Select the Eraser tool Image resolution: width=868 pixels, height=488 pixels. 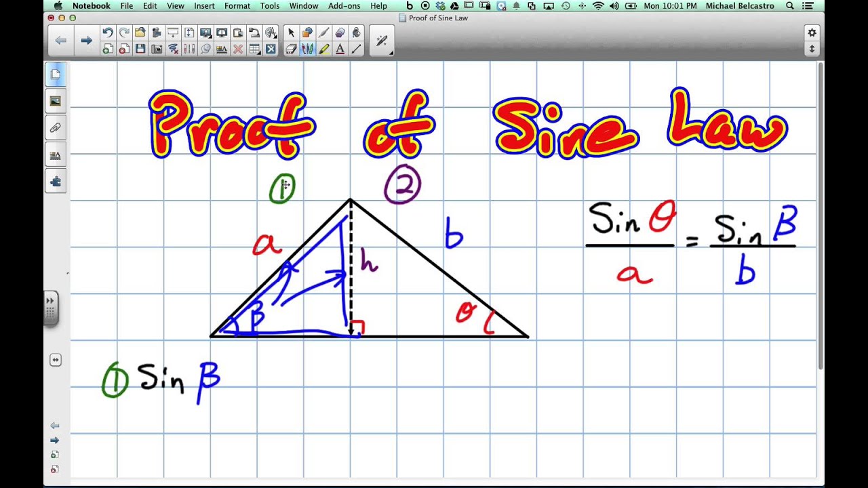(x=291, y=49)
